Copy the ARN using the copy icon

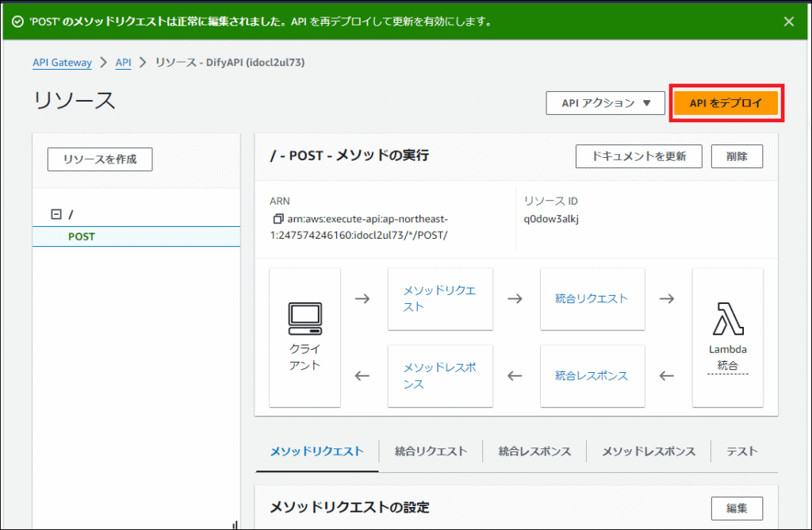(277, 219)
